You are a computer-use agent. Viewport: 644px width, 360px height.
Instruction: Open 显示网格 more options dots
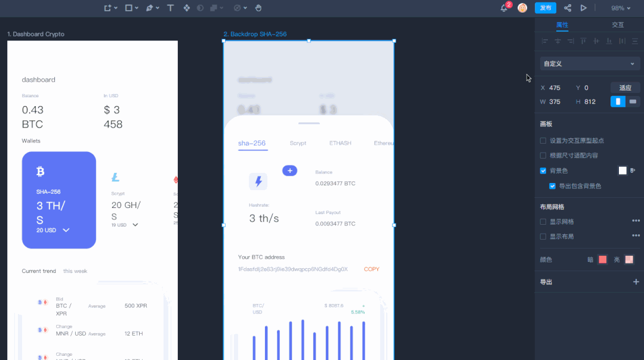point(636,221)
